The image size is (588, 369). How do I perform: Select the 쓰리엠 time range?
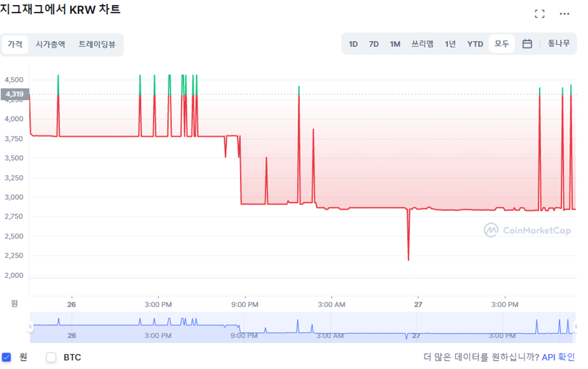click(422, 44)
